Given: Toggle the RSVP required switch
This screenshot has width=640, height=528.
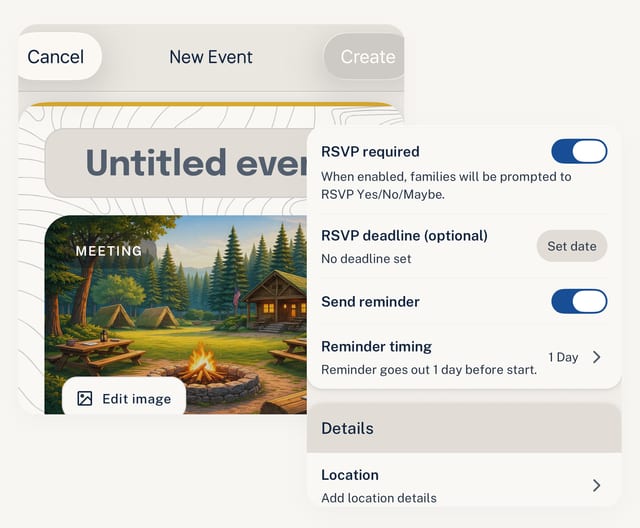Looking at the screenshot, I should pos(579,151).
